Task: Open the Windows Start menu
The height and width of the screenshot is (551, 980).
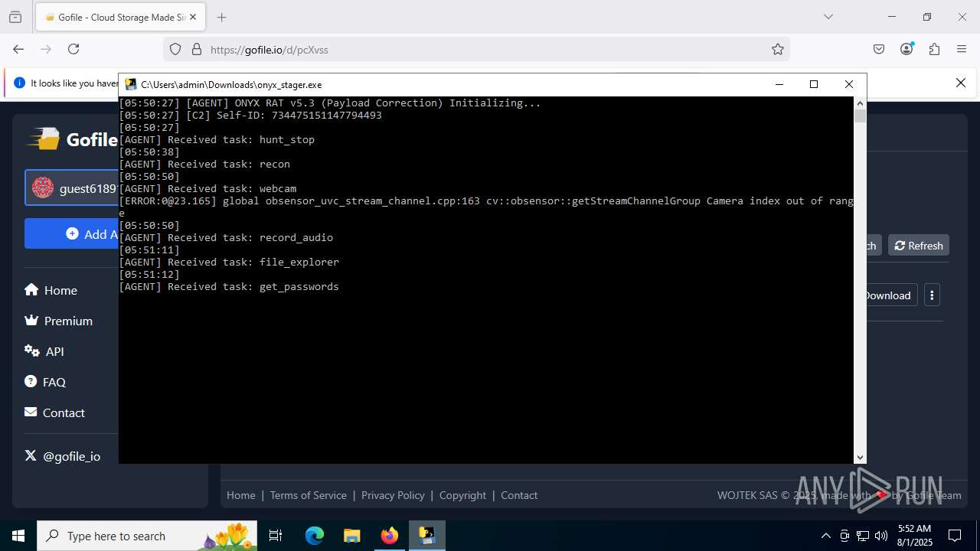Action: tap(18, 536)
